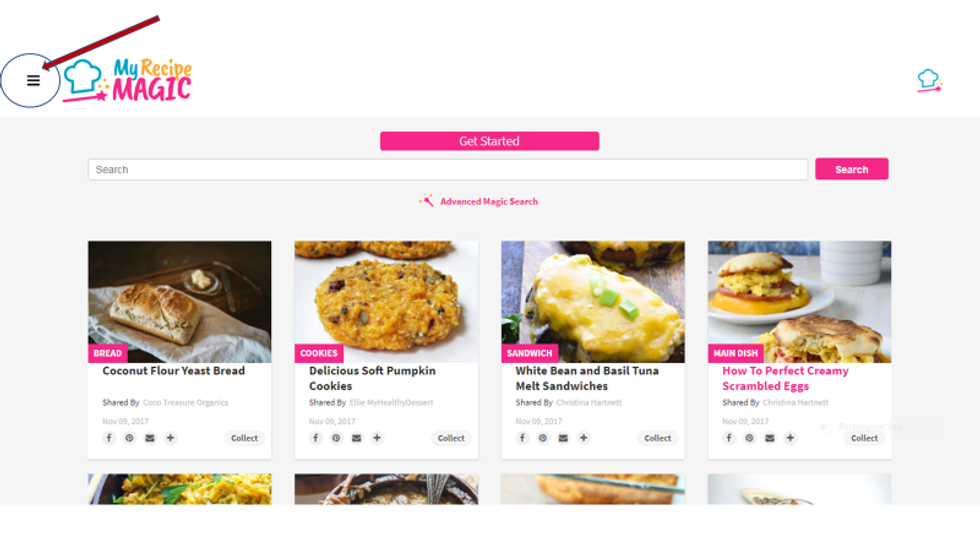Open How To Perfect Creamy Scrambled Eggs
980x551 pixels.
click(785, 378)
